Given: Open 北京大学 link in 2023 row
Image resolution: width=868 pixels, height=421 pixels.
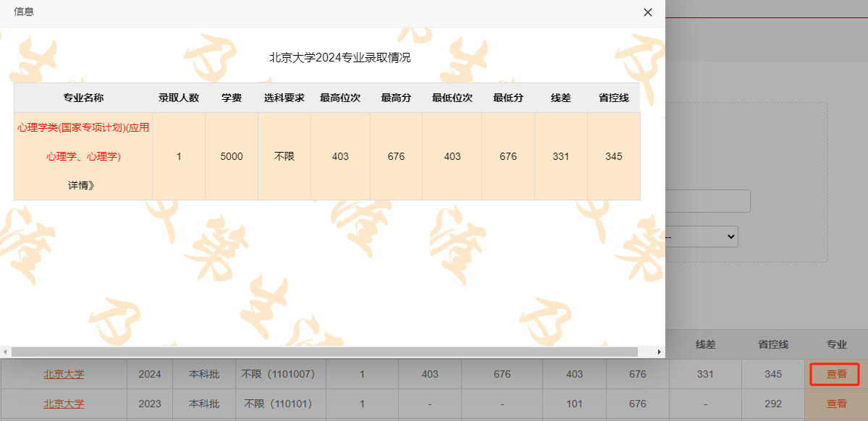Looking at the screenshot, I should (x=64, y=404).
